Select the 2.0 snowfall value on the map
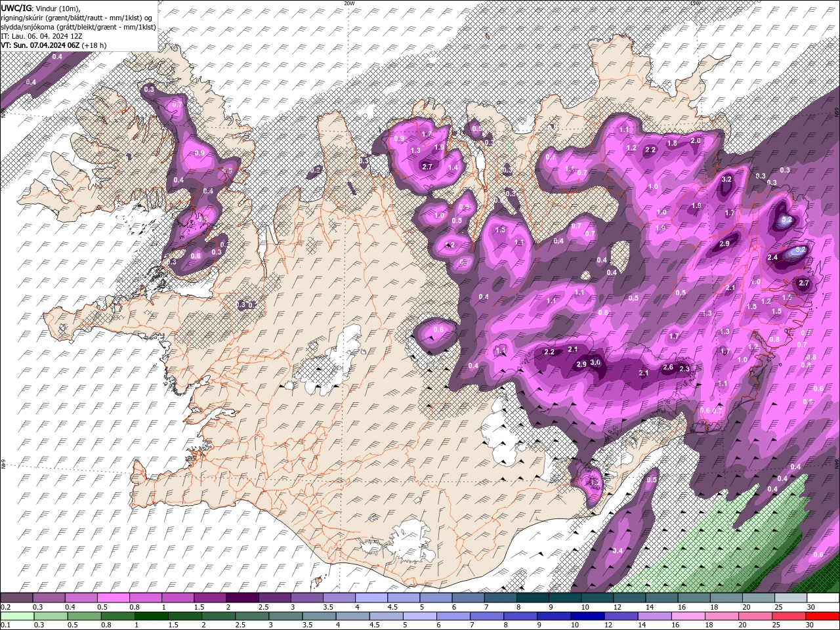 pos(696,141)
